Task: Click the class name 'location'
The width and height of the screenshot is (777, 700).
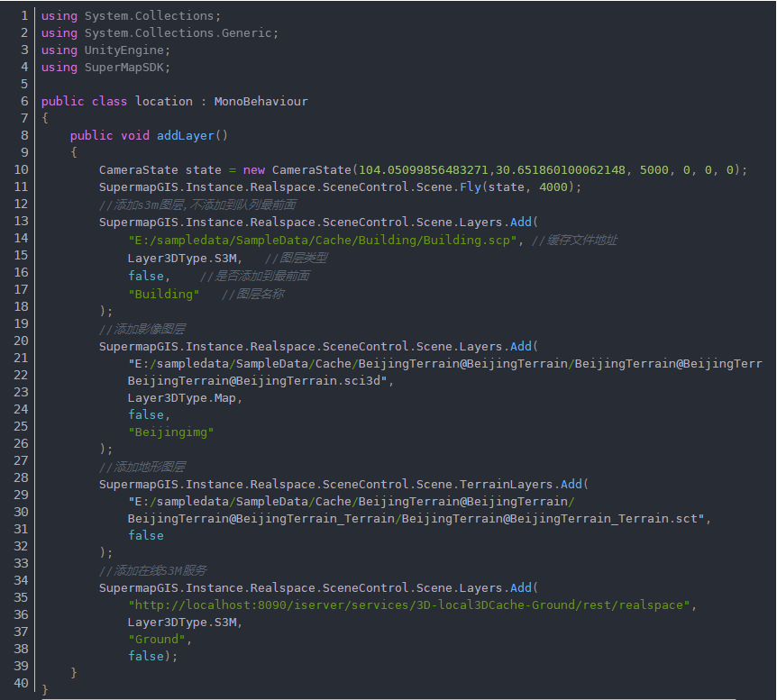Action: [x=164, y=101]
